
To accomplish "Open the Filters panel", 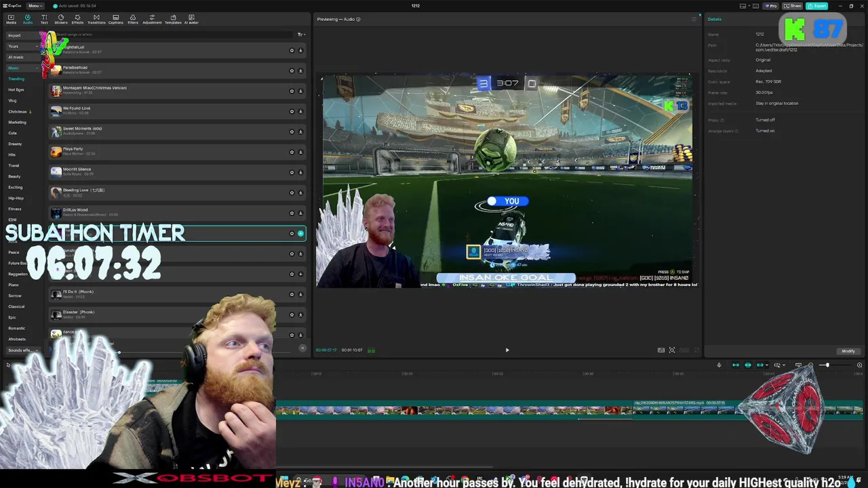I will point(133,19).
